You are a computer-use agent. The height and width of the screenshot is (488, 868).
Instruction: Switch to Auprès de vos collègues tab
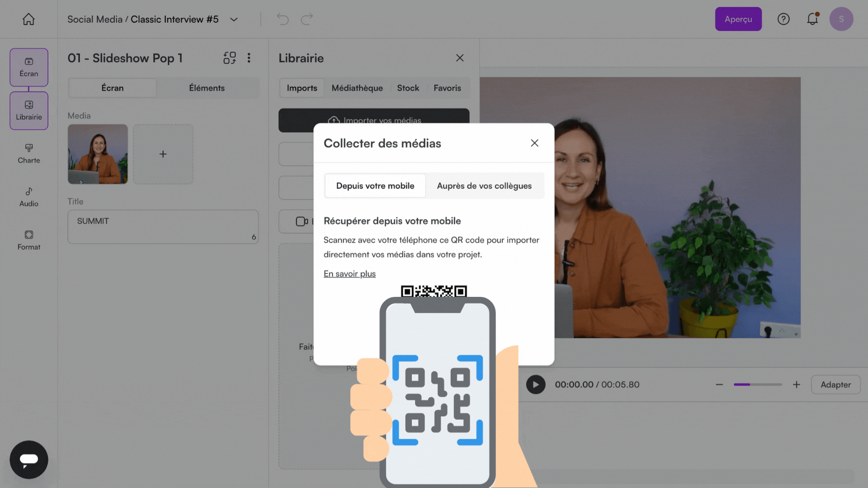click(484, 186)
